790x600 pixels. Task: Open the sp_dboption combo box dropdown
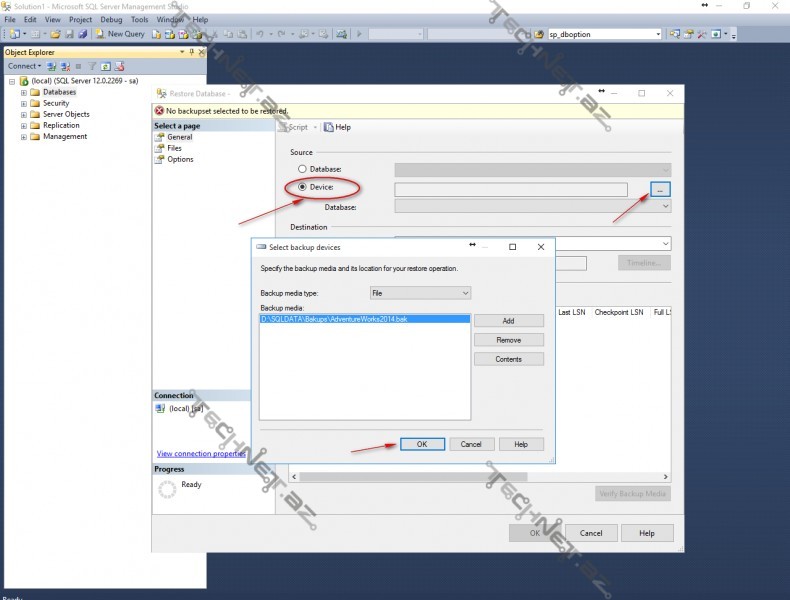658,34
